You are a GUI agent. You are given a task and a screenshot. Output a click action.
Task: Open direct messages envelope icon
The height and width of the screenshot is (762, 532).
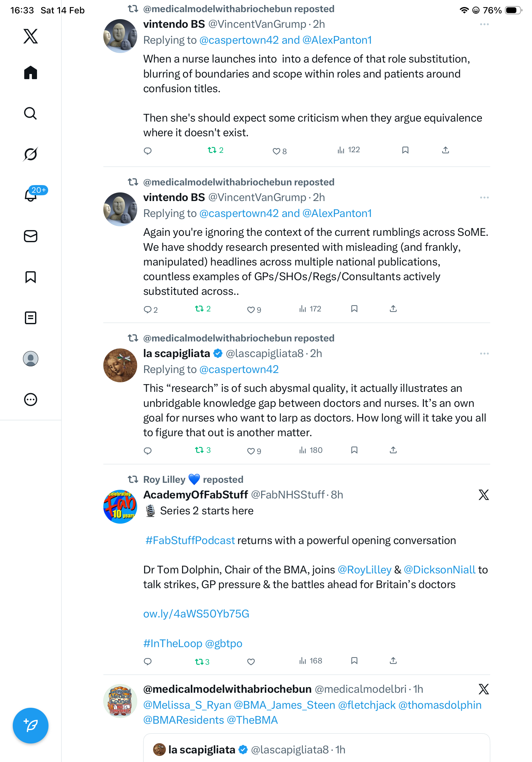(x=31, y=236)
